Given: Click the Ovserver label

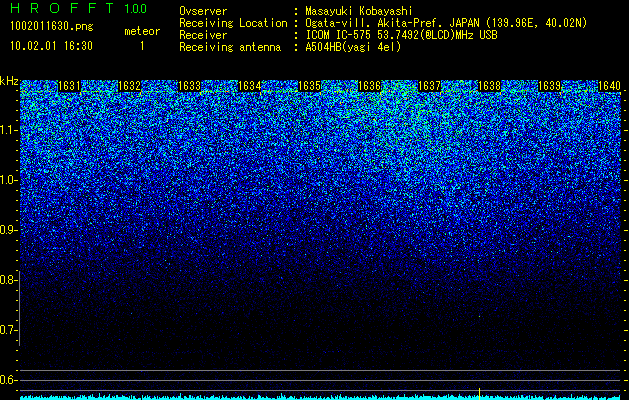Looking at the screenshot, I should tap(203, 11).
